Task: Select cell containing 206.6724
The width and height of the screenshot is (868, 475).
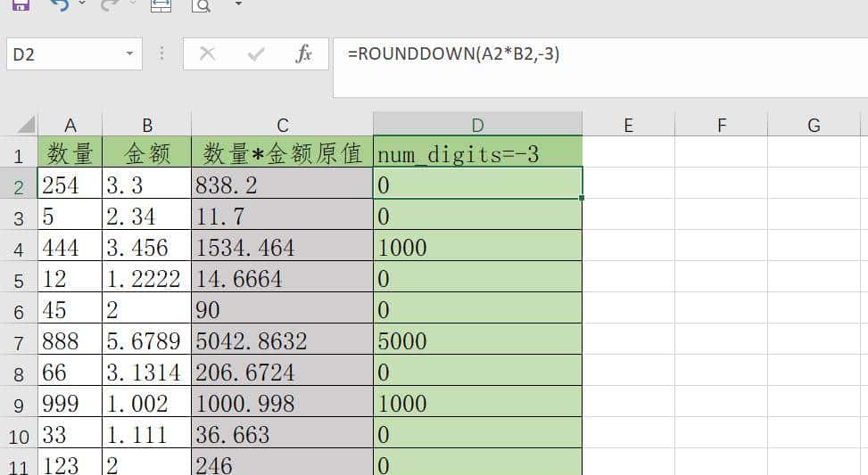Action: click(x=282, y=370)
